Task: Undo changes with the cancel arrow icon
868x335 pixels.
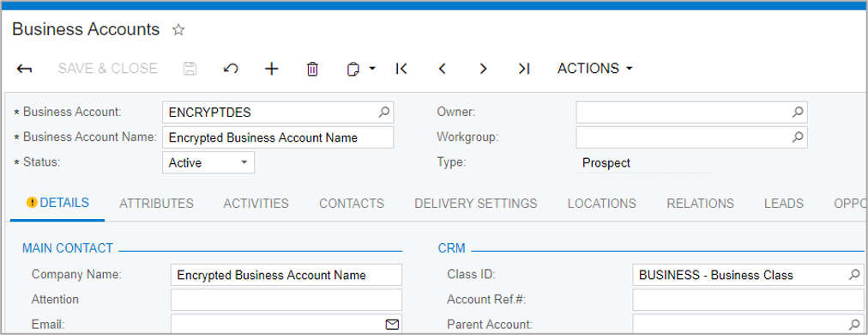Action: click(x=231, y=69)
